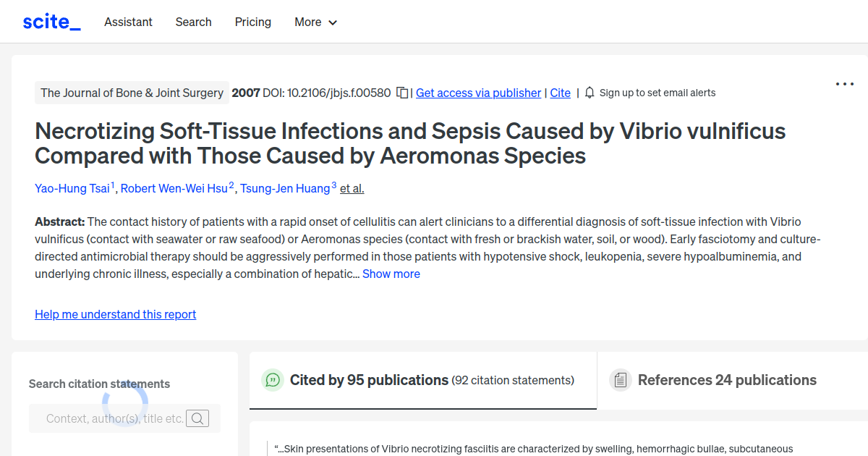Click the copy DOI icon
Viewport: 868px width, 456px height.
402,93
